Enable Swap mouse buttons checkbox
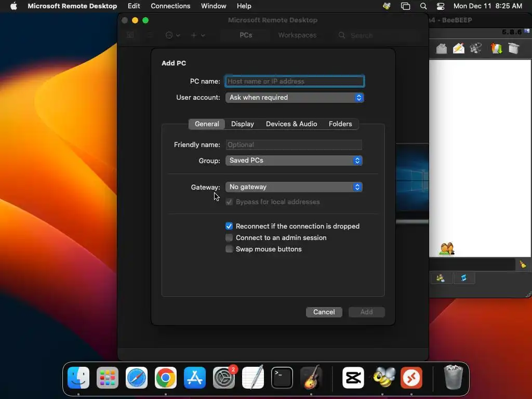Viewport: 532px width, 399px height. [229, 249]
